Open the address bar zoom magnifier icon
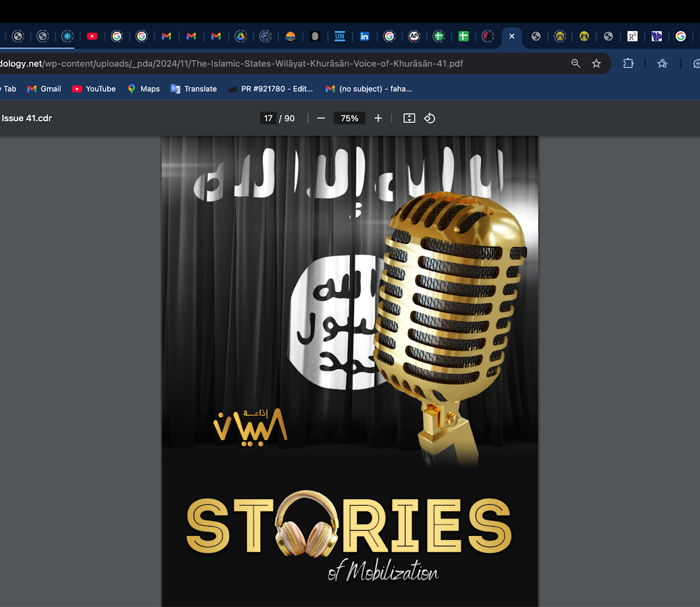The width and height of the screenshot is (700, 607). (x=576, y=64)
